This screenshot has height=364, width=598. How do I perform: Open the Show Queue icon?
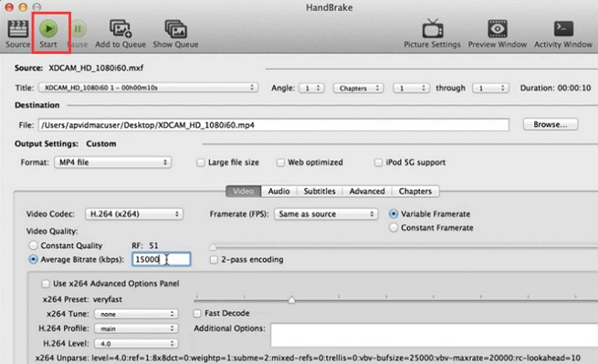[176, 29]
